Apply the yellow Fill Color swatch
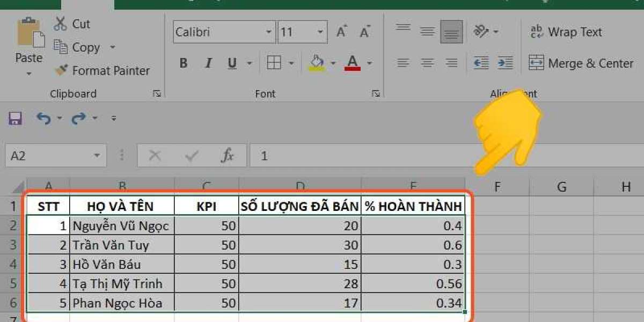Screen dimensions: 644x322 pos(317,63)
